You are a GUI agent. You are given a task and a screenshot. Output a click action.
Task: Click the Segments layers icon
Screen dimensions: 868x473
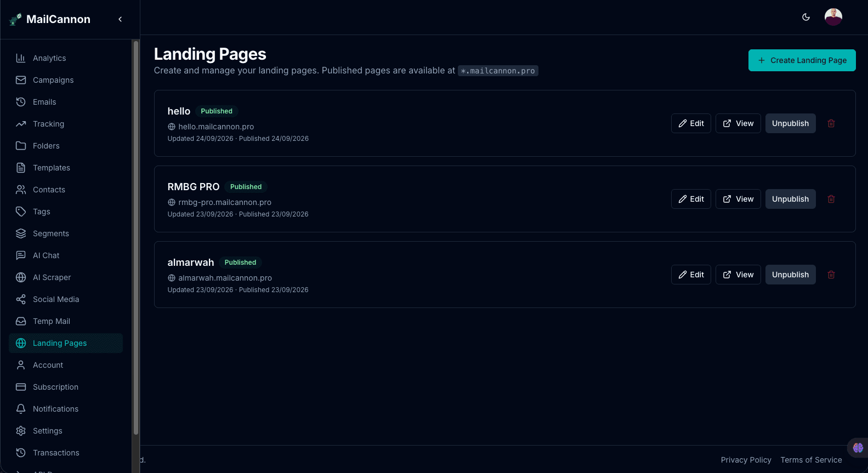[x=21, y=233]
